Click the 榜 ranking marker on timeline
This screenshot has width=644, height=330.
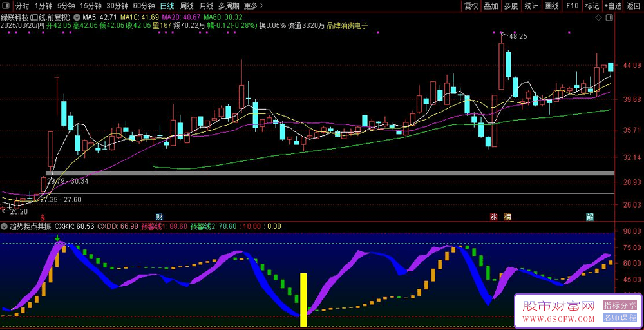(x=508, y=217)
